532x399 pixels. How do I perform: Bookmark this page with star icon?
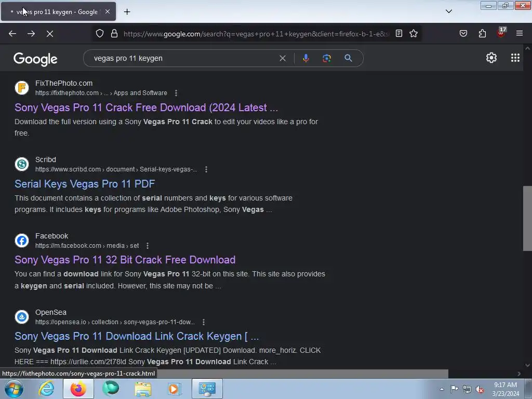pyautogui.click(x=414, y=34)
